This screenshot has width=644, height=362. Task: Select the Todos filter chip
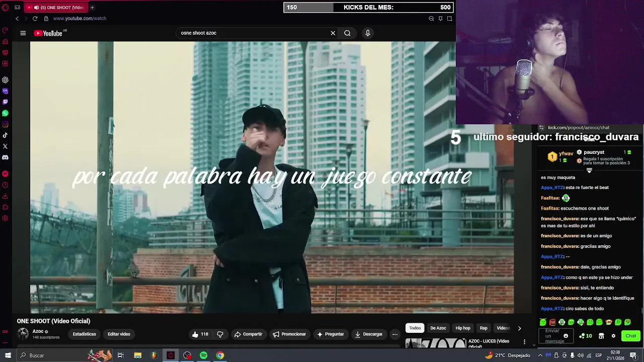point(415,328)
